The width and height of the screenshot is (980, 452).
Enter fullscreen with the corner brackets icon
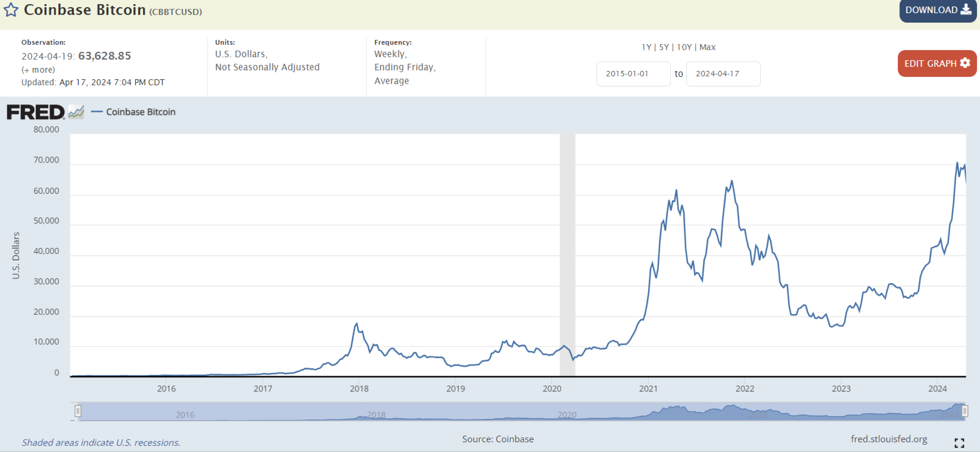959,443
